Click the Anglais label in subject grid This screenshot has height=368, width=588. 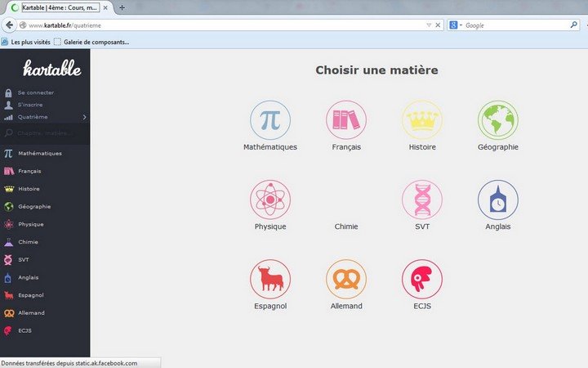click(x=498, y=227)
